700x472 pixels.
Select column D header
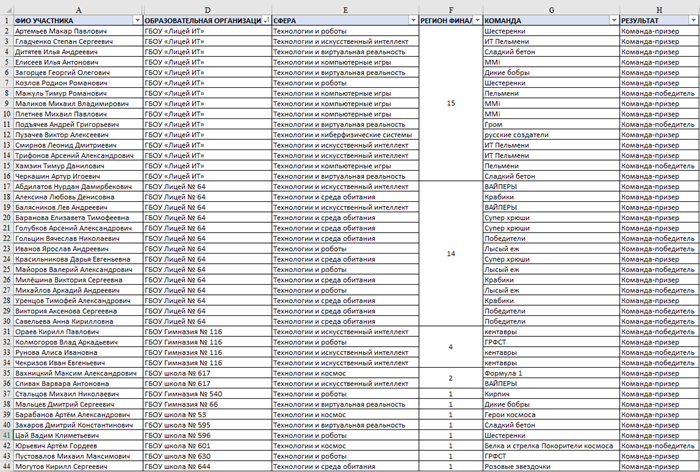click(x=207, y=7)
